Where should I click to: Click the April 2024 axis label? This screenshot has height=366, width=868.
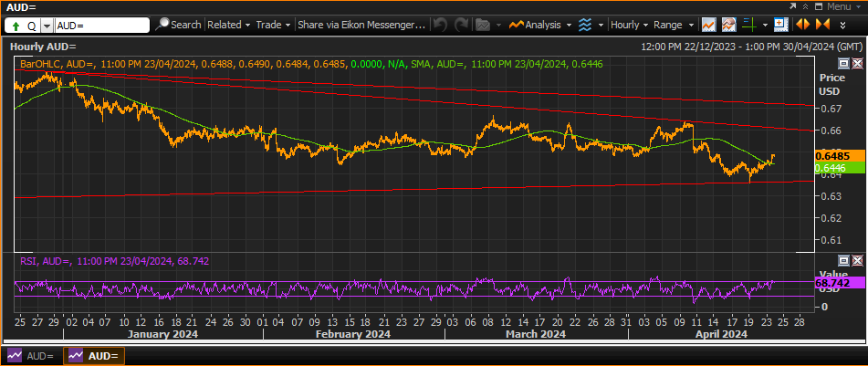[722, 334]
